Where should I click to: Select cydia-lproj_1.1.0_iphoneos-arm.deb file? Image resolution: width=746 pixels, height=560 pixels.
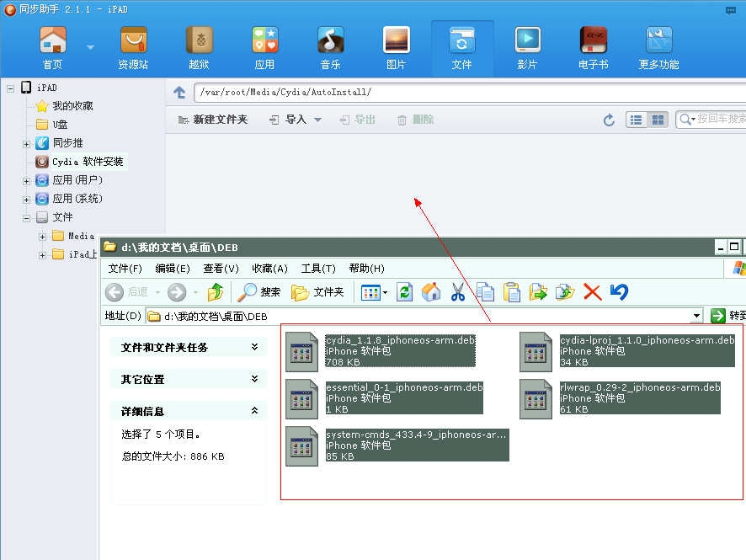tap(627, 351)
